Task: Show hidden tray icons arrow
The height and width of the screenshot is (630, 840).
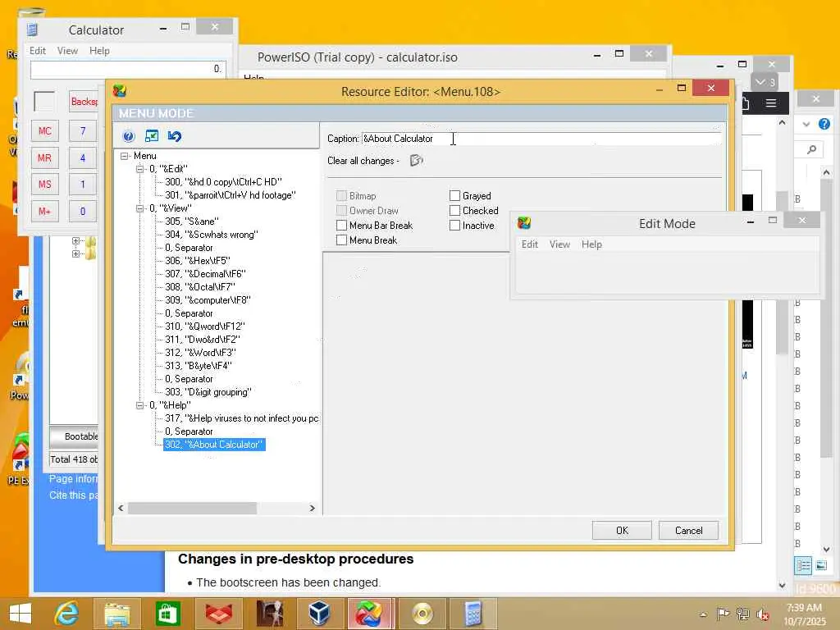Action: coord(703,614)
